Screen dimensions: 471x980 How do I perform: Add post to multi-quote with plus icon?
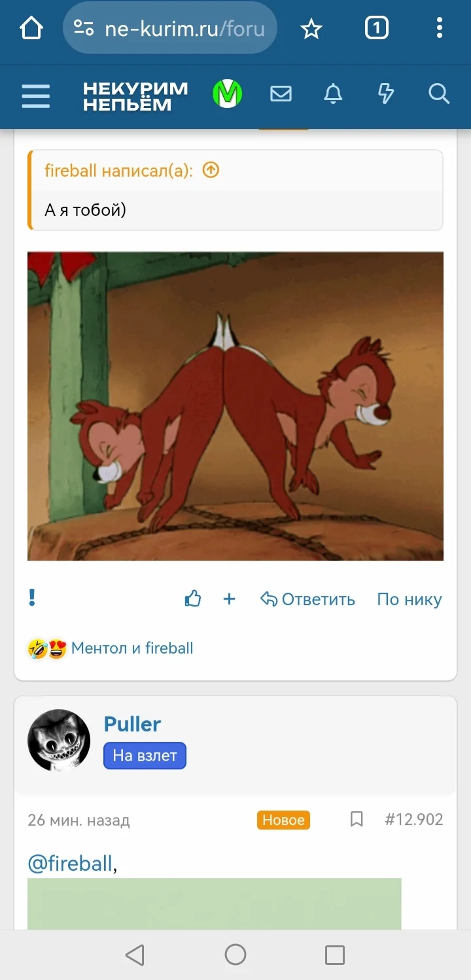pos(229,599)
